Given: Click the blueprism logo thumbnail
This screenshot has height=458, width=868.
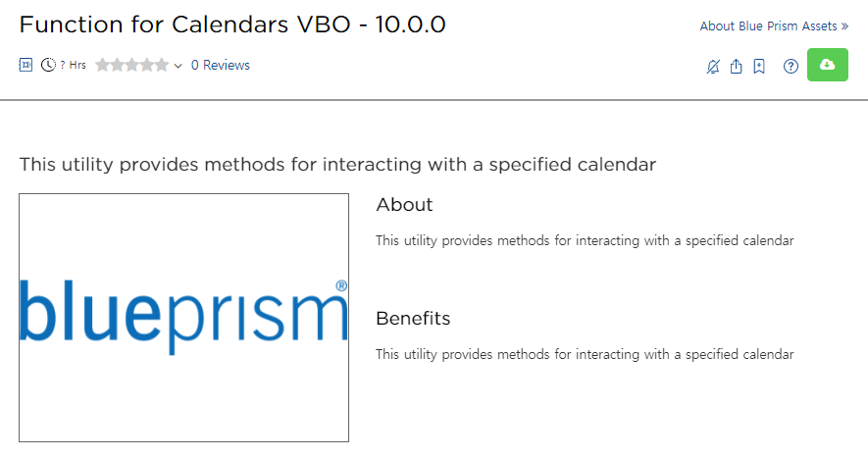Looking at the screenshot, I should (183, 317).
